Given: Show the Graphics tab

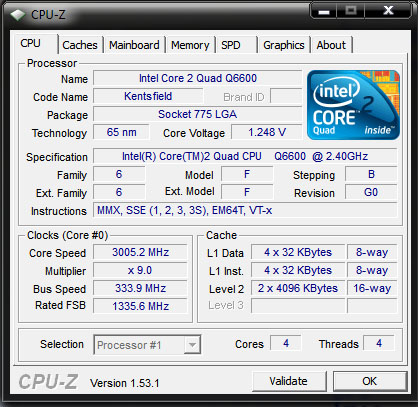Looking at the screenshot, I should [x=284, y=45].
